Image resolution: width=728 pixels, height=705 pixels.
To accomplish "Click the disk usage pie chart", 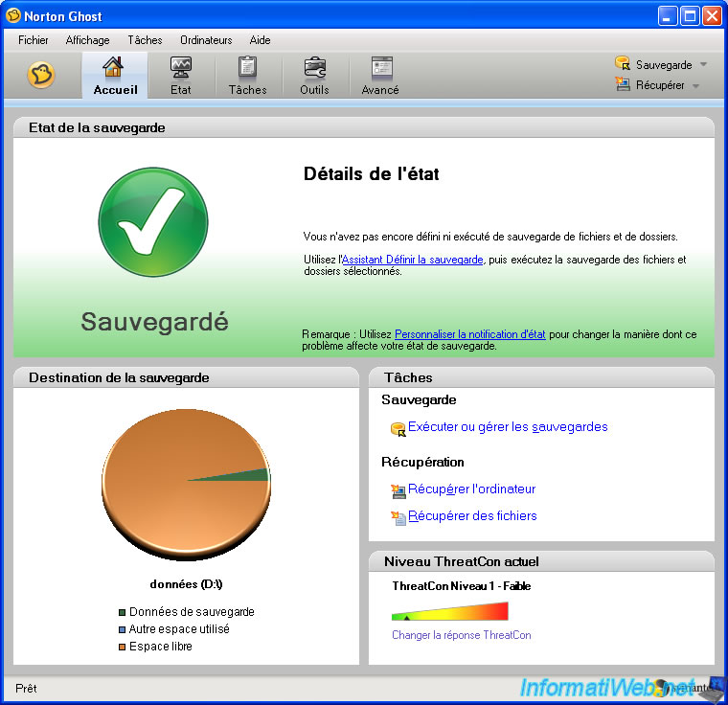I will tap(186, 483).
